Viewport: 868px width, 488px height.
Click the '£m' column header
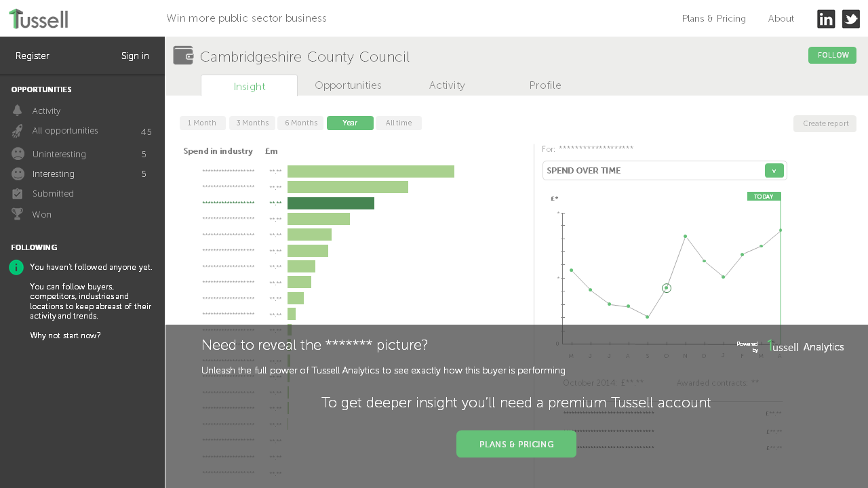[271, 151]
